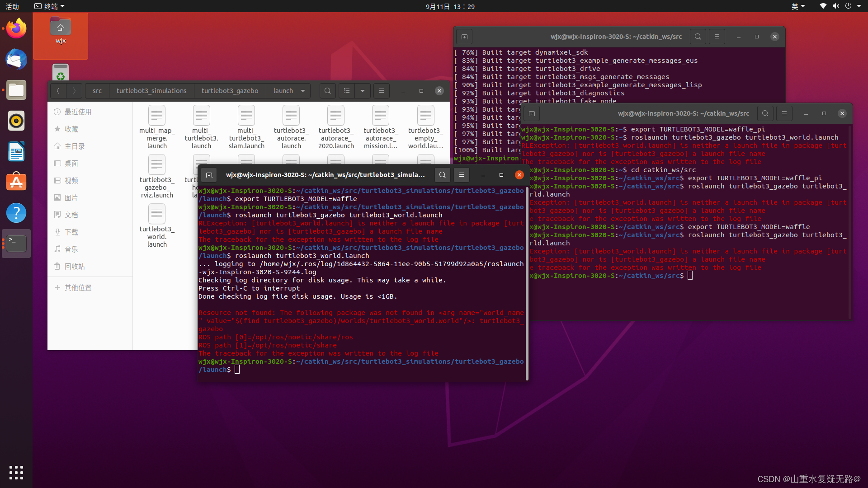
Task: Open view options dropdown in file manager
Action: pos(363,91)
